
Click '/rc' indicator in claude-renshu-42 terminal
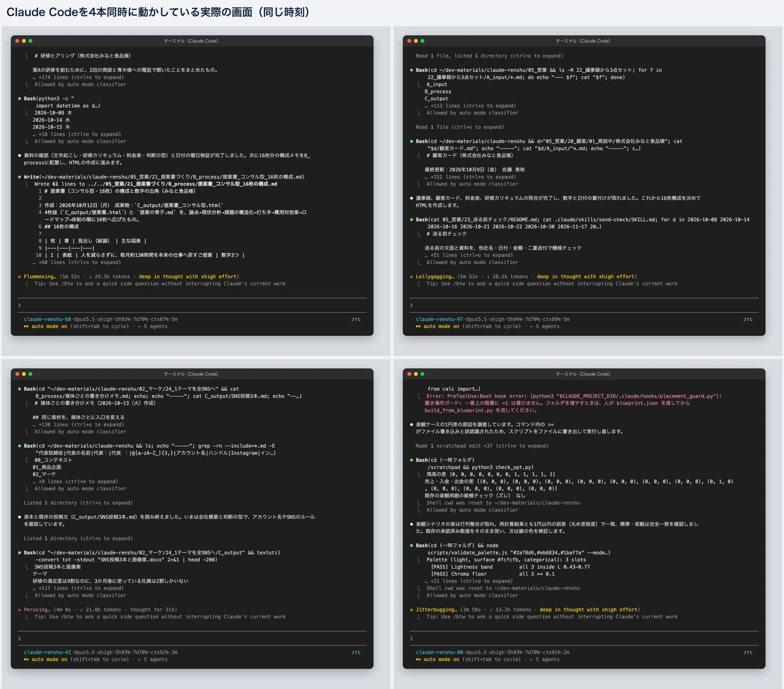[355, 652]
